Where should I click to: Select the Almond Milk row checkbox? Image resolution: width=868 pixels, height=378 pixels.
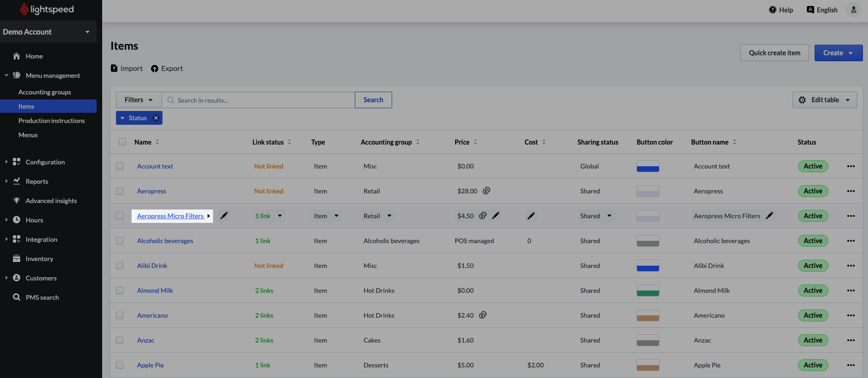point(120,291)
